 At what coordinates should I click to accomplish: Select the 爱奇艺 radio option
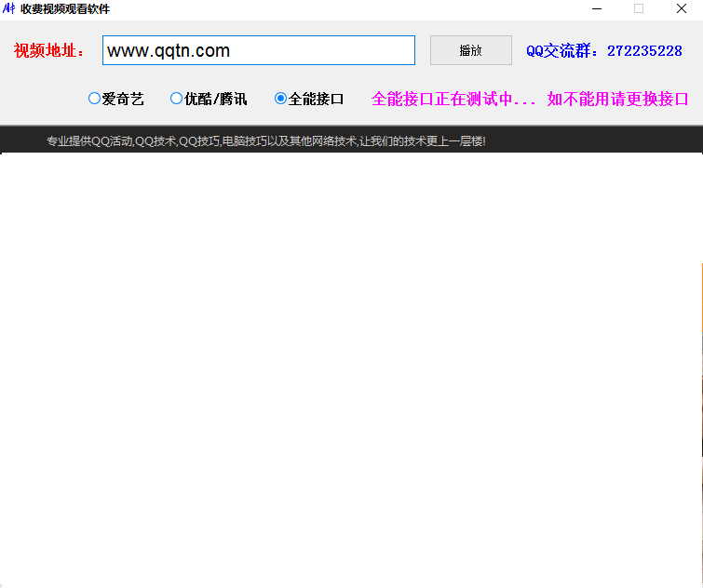(x=116, y=99)
